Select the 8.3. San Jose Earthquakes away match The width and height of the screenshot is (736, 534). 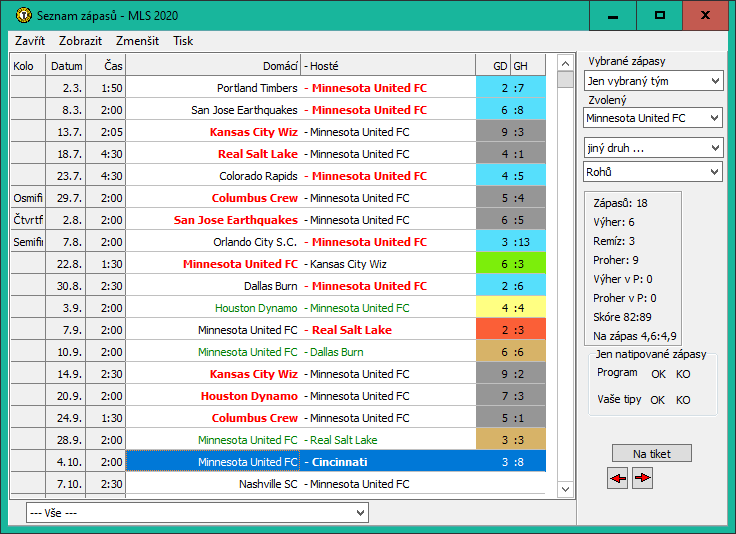(x=278, y=110)
